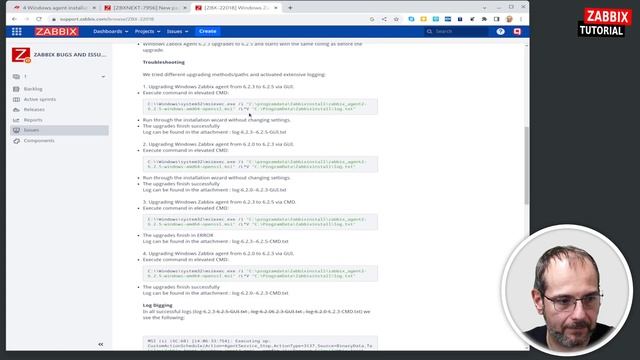Collapse the sidebar with the double chevron

[101, 344]
